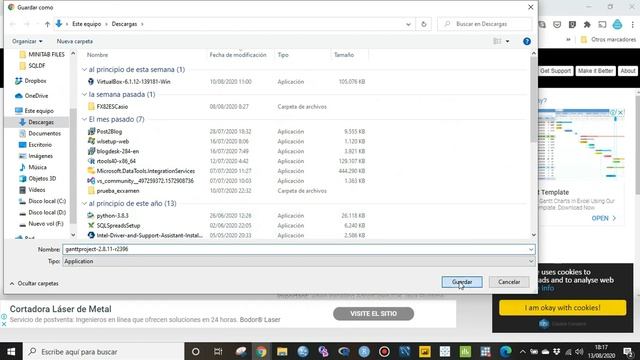Viewport: 640px width, 360px height.
Task: Click the Chrome icon in taskbar
Action: pyautogui.click(x=261, y=351)
